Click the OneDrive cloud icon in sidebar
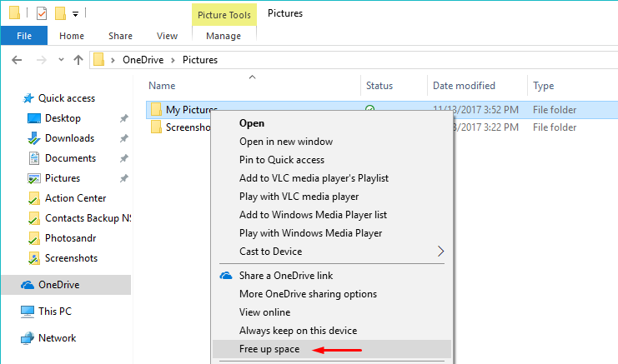Screen dimensions: 618x364 [x=28, y=285]
